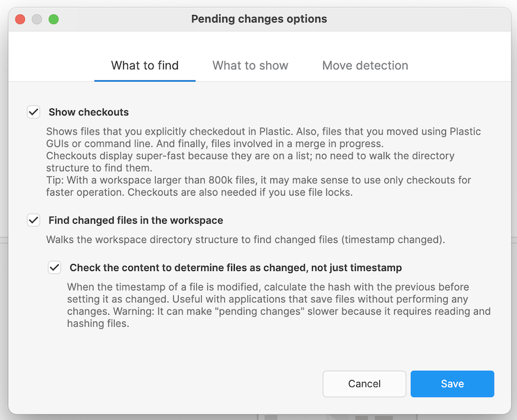Switch to the What to show tab
This screenshot has height=420, width=517.
pyautogui.click(x=250, y=65)
